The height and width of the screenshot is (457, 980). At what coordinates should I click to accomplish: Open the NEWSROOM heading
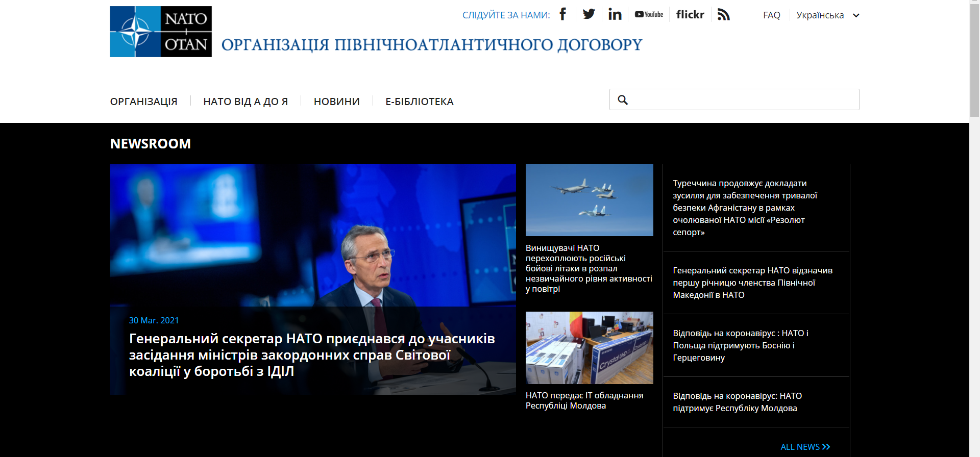pos(151,144)
